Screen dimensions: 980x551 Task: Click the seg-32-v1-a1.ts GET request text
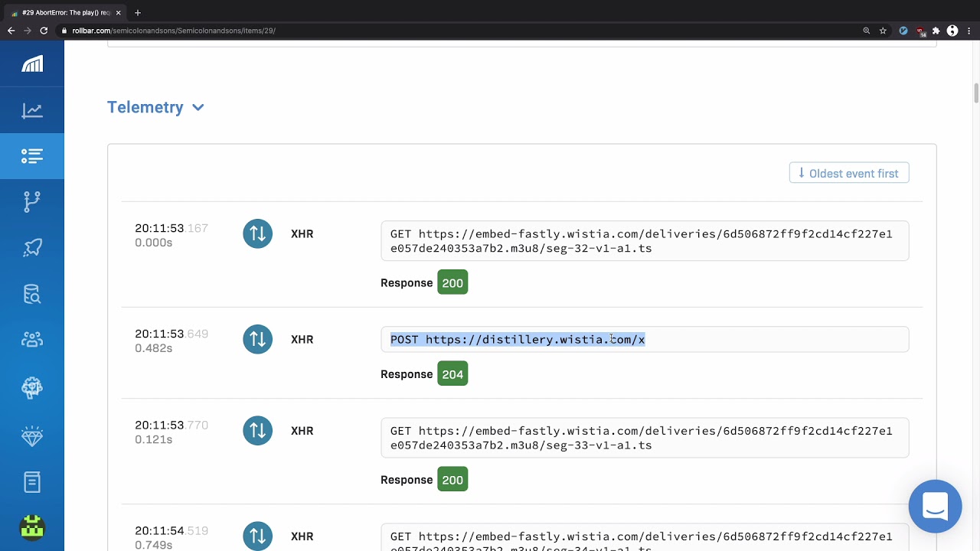pyautogui.click(x=642, y=241)
